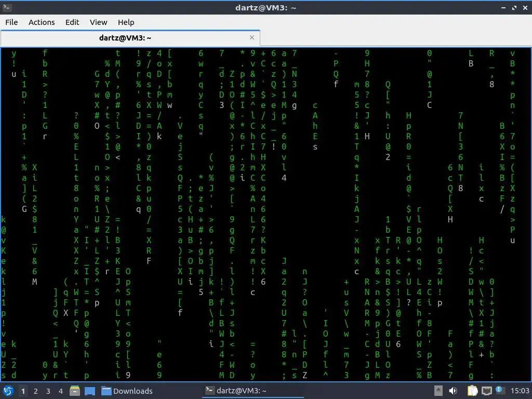Open the clipboard manager tray icon

473,391
